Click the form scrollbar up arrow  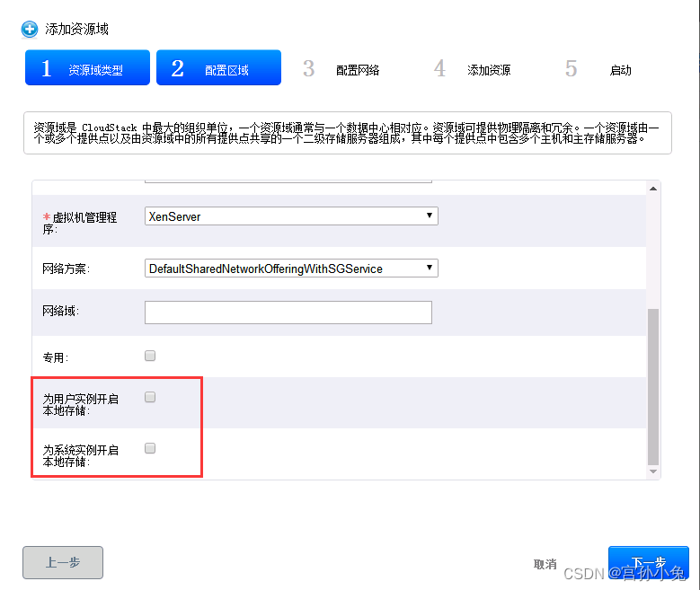[653, 189]
